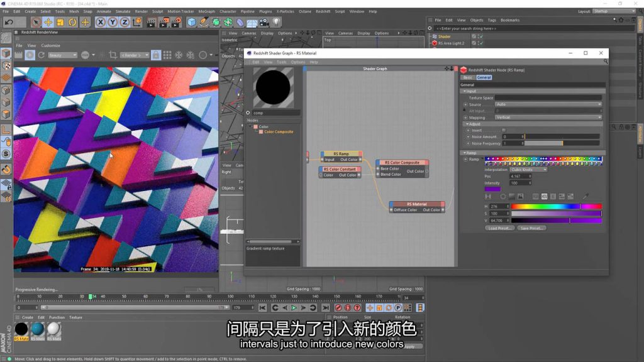Viewport: 644px width, 362px height.
Task: Click the Camera object icon
Action: (x=264, y=22)
